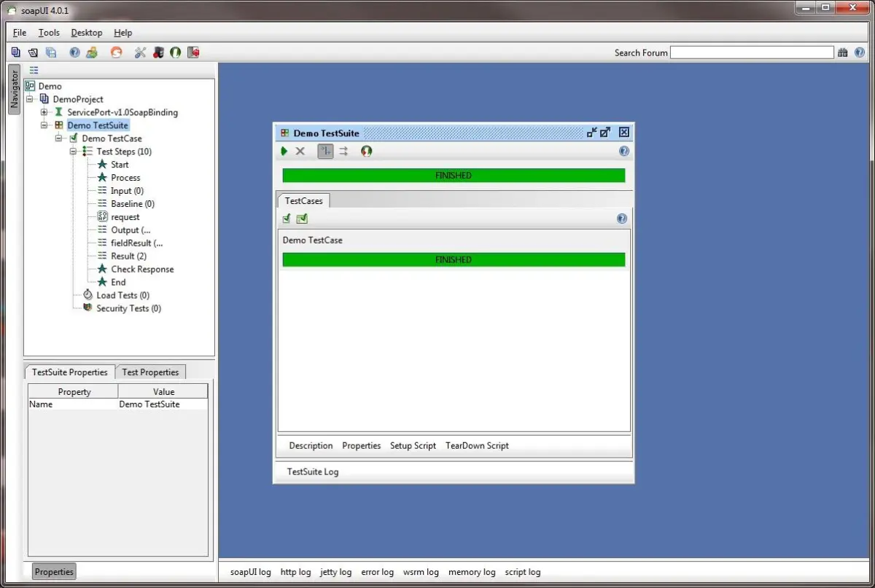The height and width of the screenshot is (588, 875).
Task: Click the Save All Projects icon
Action: (51, 52)
